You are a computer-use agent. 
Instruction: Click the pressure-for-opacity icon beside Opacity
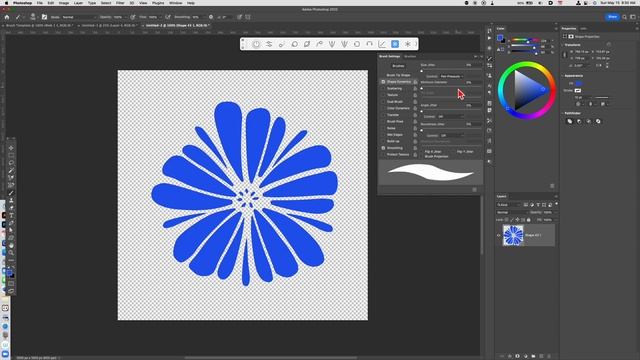click(133, 17)
